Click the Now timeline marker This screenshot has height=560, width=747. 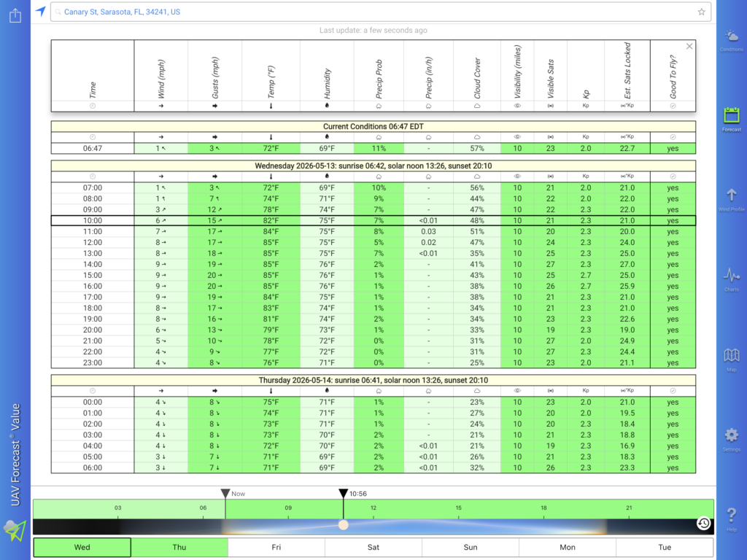click(226, 494)
